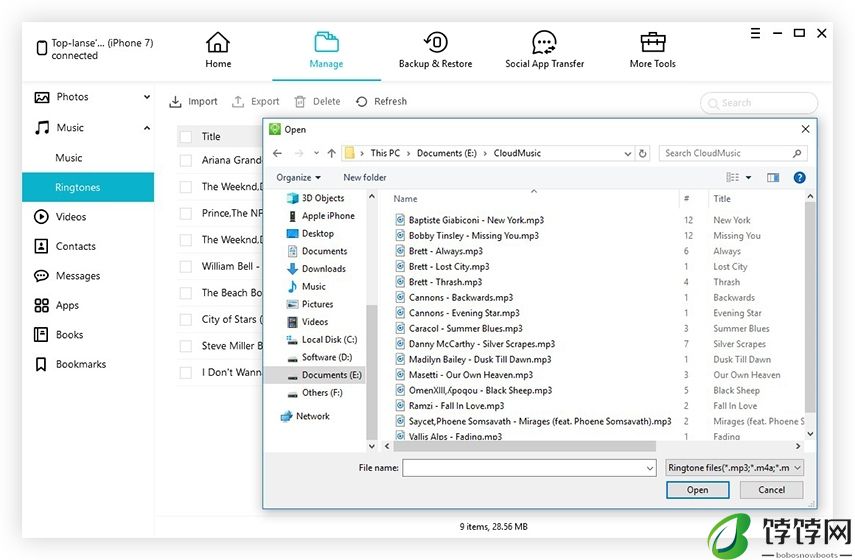
Task: Open the Organize dropdown menu
Action: coord(298,177)
